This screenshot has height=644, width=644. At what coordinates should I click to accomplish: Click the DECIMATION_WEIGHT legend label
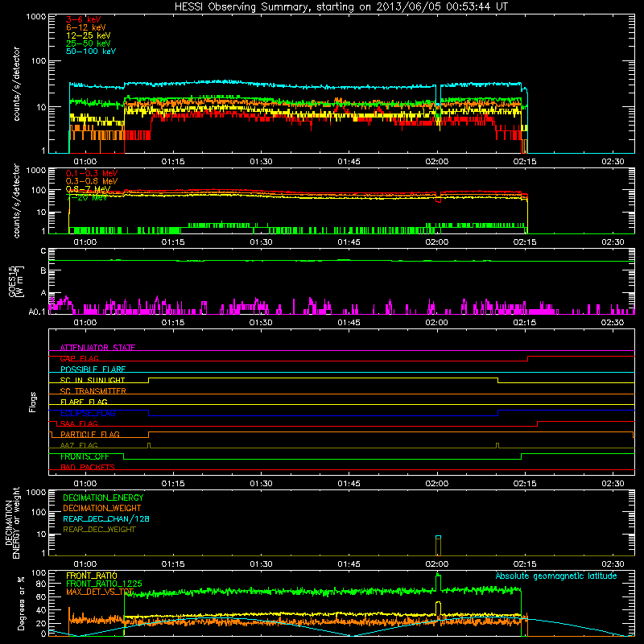pos(102,508)
